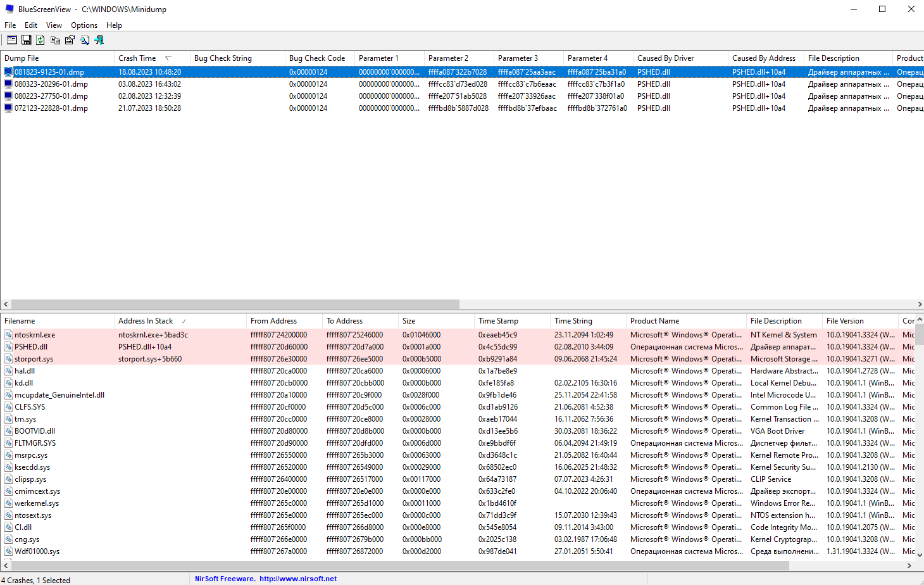Click the lower pane vertical scrollbar down arrow
The image size is (924, 585).
click(920, 555)
